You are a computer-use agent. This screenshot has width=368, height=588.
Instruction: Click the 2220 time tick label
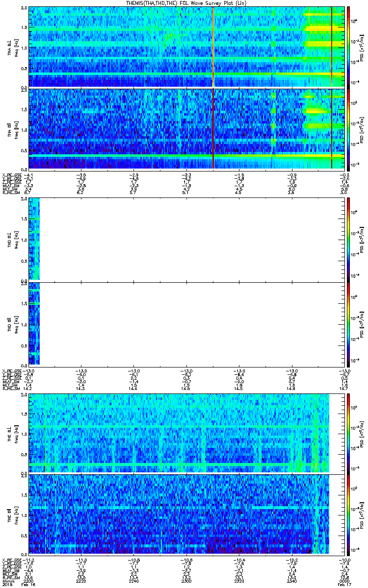[x=81, y=581]
